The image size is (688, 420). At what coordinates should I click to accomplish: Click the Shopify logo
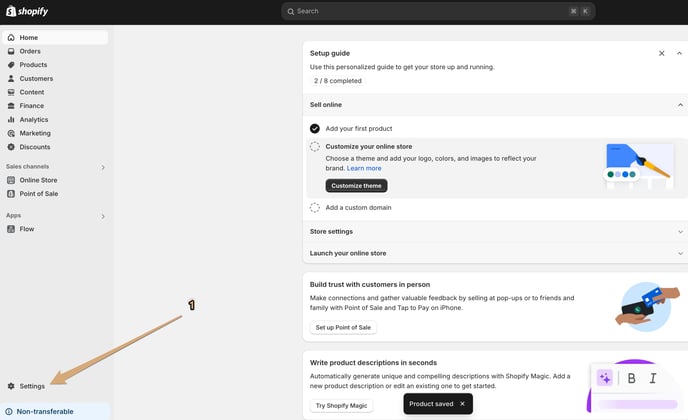pos(27,11)
